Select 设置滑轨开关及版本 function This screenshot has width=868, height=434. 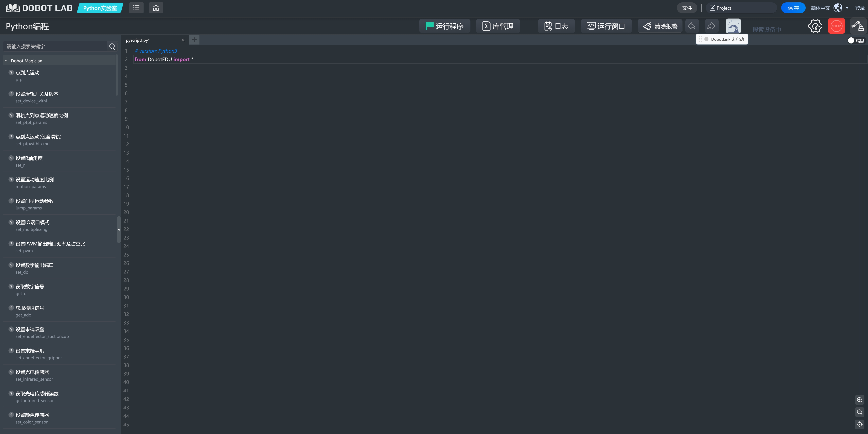click(59, 97)
